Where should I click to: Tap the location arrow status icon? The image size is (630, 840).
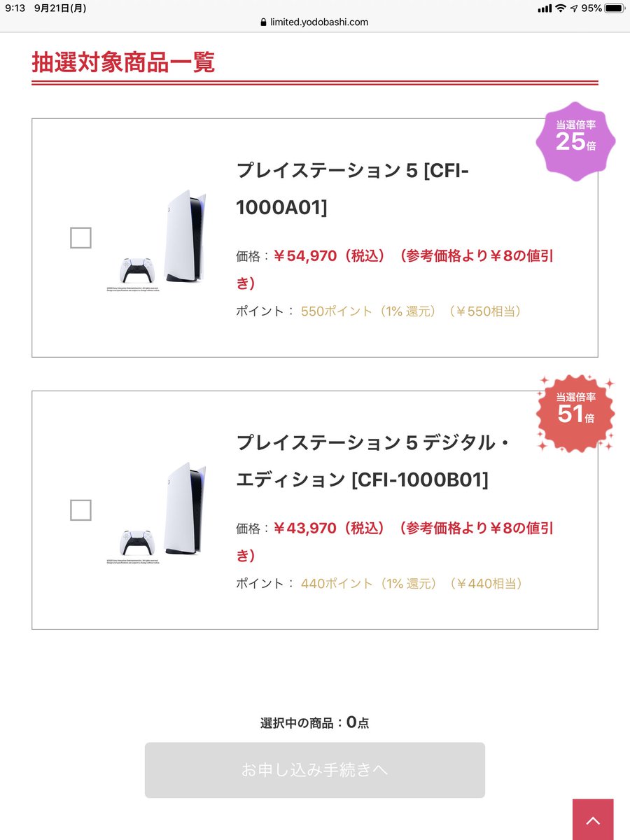pos(574,8)
